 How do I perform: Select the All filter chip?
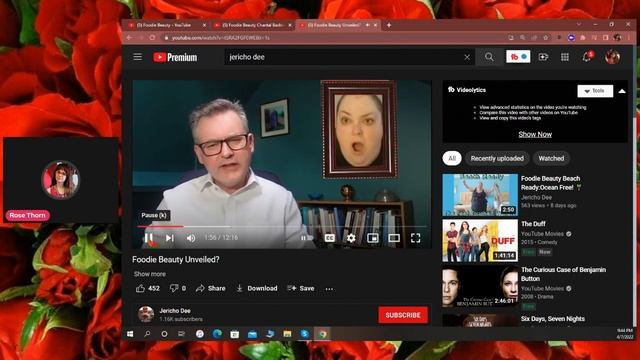click(x=452, y=158)
